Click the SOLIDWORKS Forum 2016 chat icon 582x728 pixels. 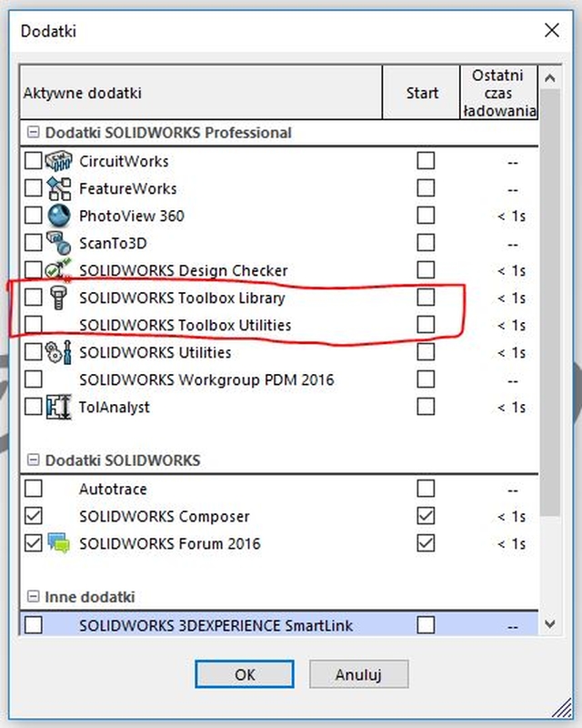[x=58, y=543]
